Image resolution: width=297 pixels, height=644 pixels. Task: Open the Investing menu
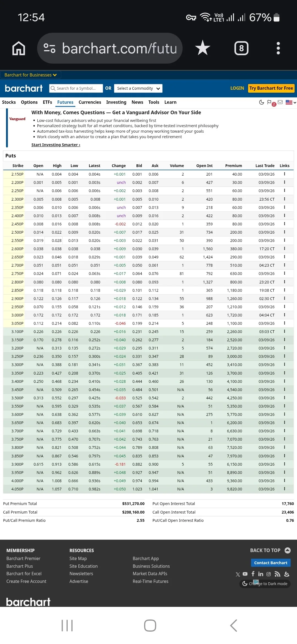click(x=116, y=102)
